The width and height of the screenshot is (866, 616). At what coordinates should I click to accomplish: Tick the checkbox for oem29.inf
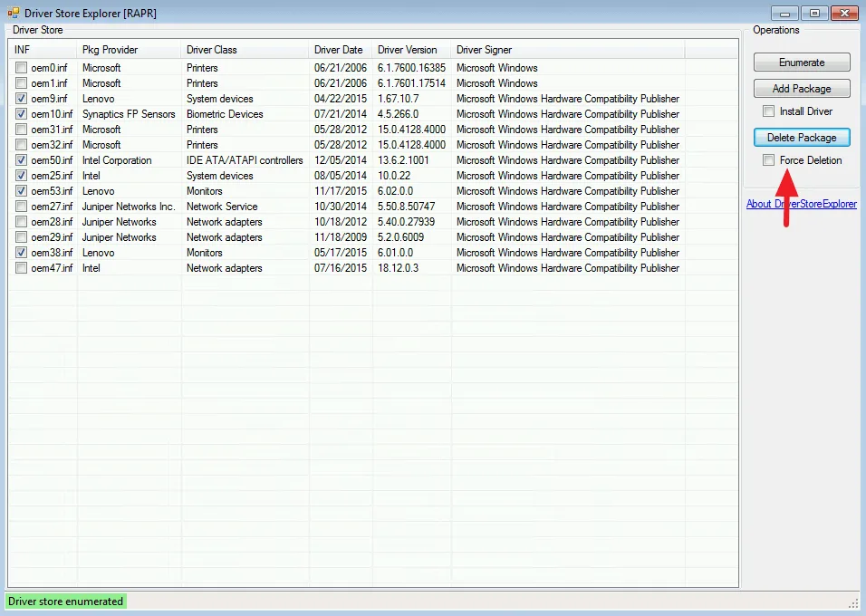[21, 237]
